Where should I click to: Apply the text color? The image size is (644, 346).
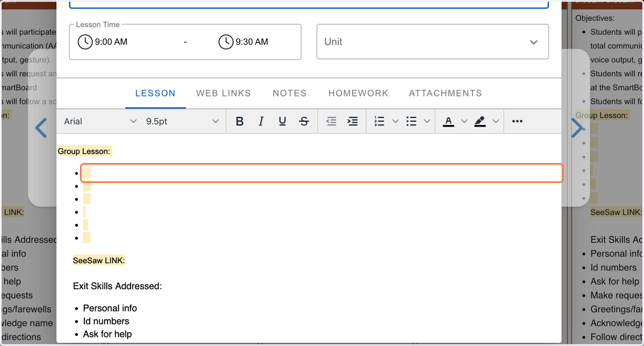449,121
